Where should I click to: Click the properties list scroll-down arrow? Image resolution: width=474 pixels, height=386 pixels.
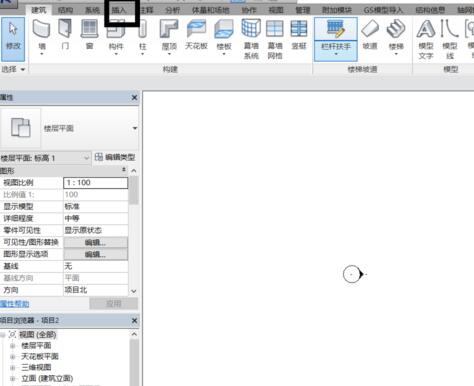click(x=134, y=291)
